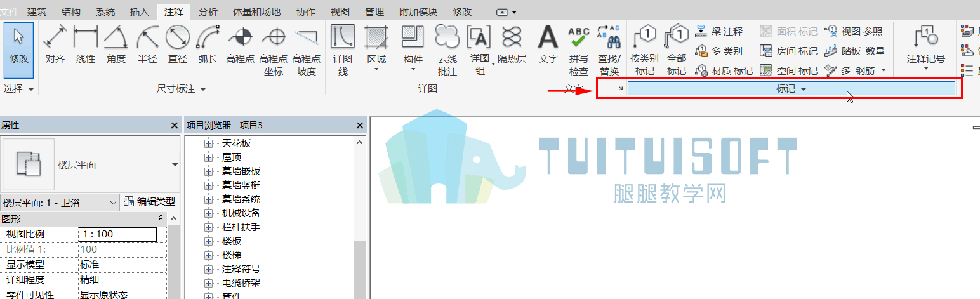
Task: Choose the 多类别 multi-category tag tool
Action: click(719, 51)
